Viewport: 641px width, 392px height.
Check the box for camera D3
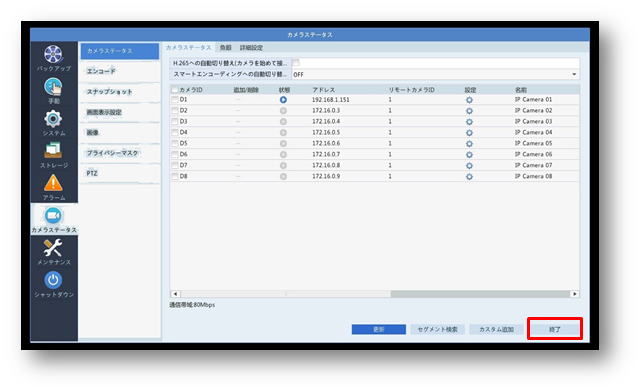click(175, 122)
